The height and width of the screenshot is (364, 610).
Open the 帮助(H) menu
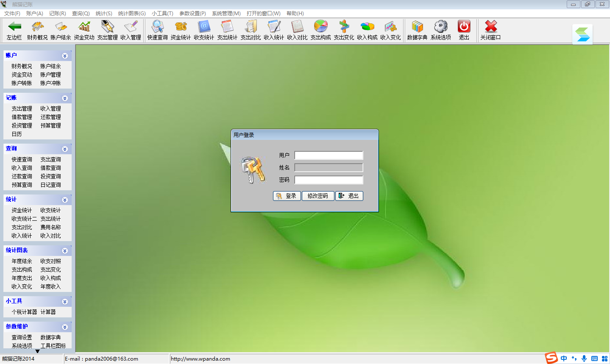pos(295,14)
